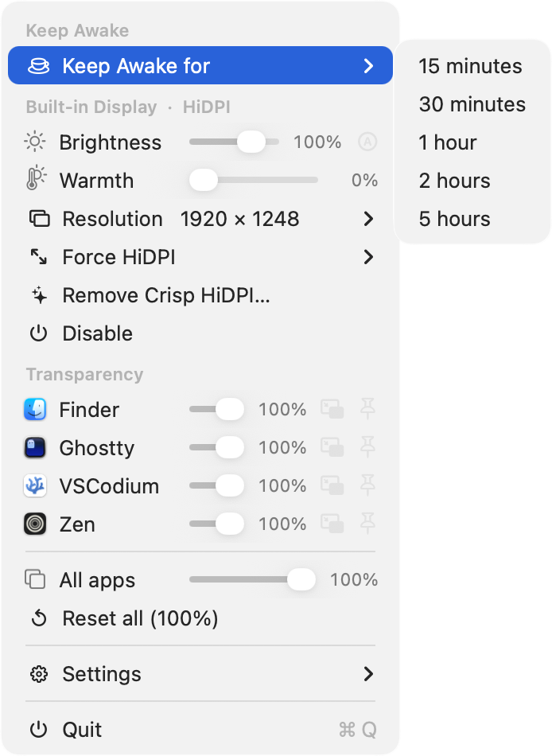Click the window overlay icon beside Ghostty
Screen dimensions: 552x756
332,447
